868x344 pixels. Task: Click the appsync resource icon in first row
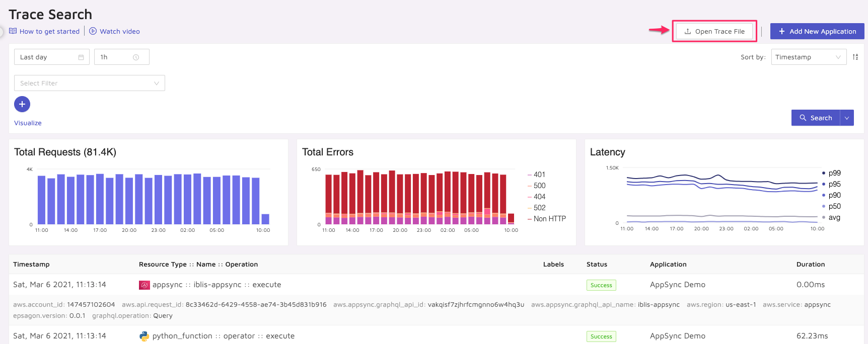(x=144, y=285)
